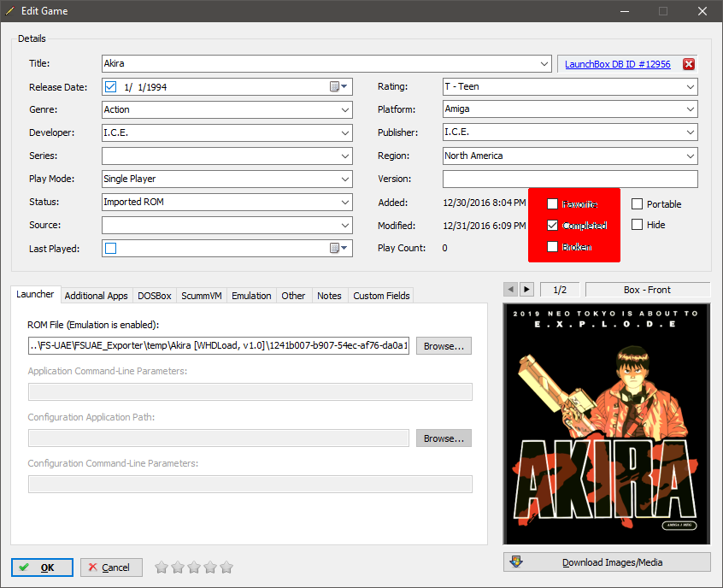Screen dimensions: 723x588
Task: Open the Publisher dropdown
Action: (x=691, y=132)
